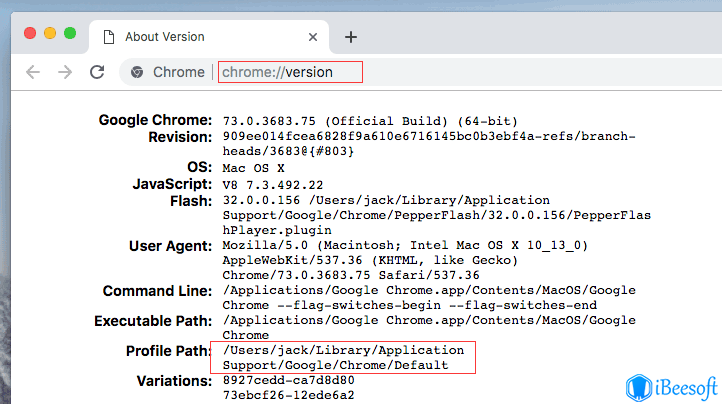
Task: Click the 'OS:' label
Action: (x=199, y=167)
